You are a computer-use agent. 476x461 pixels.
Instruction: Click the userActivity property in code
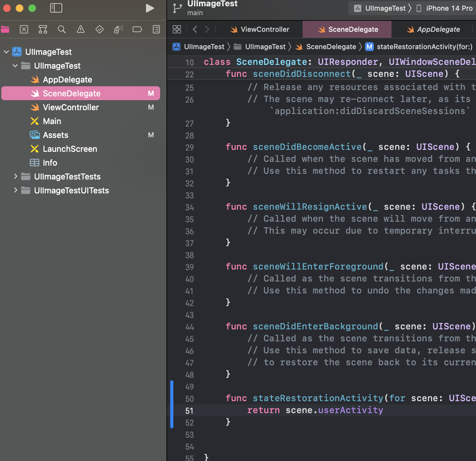coord(351,410)
